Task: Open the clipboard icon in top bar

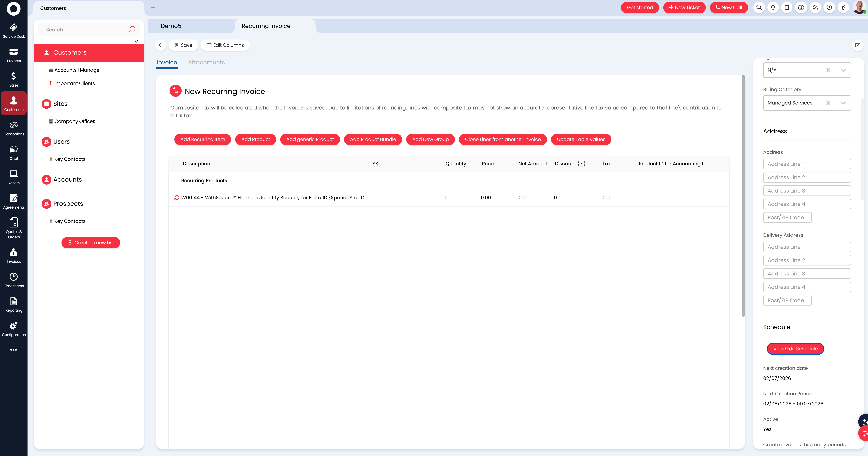Action: (787, 7)
